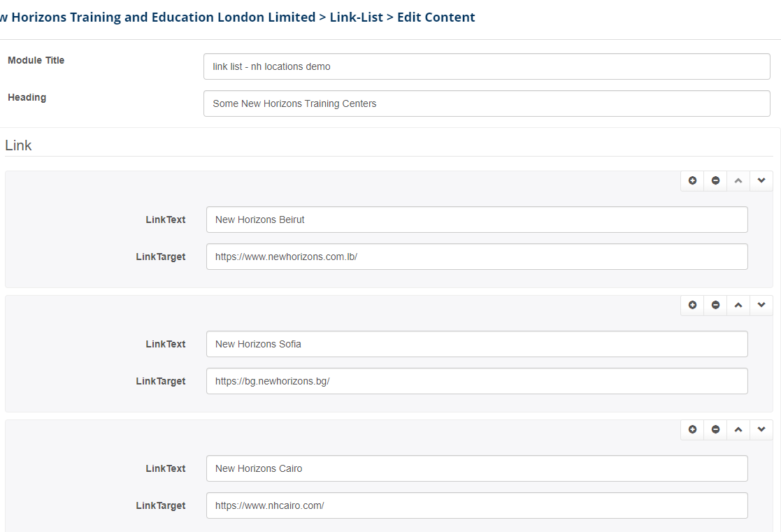The image size is (781, 532).
Task: Move the Cairo link entry down
Action: tap(761, 429)
